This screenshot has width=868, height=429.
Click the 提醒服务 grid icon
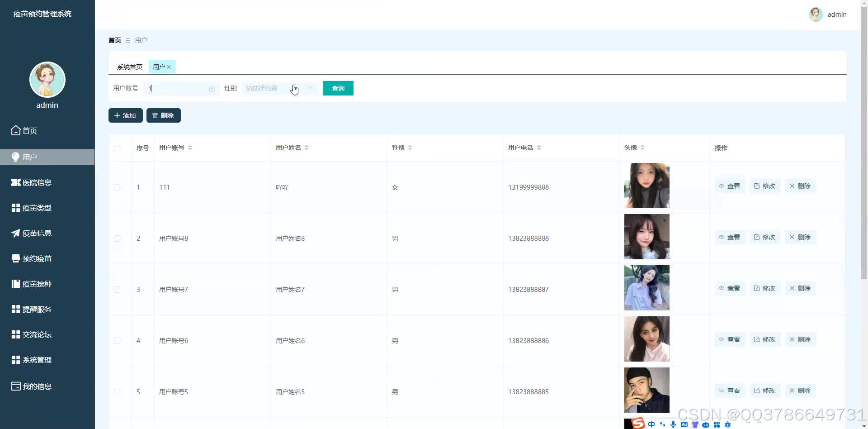(16, 309)
